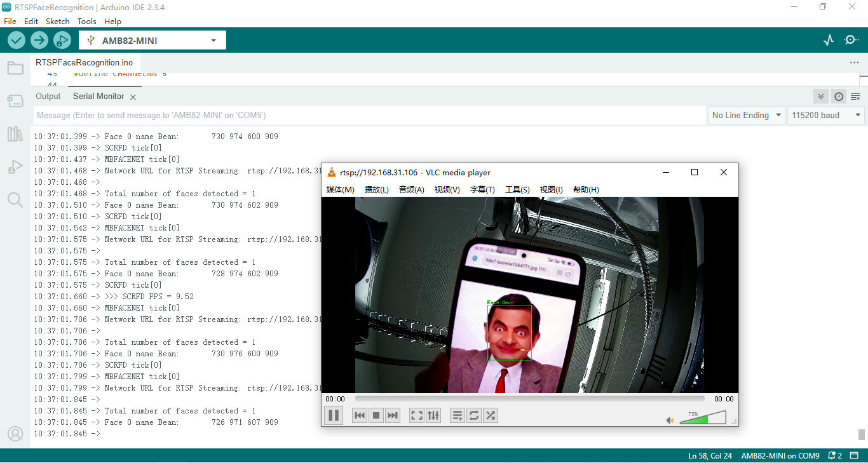Open VLC 媒体(M) menu
The width and height of the screenshot is (868, 463).
pos(341,189)
